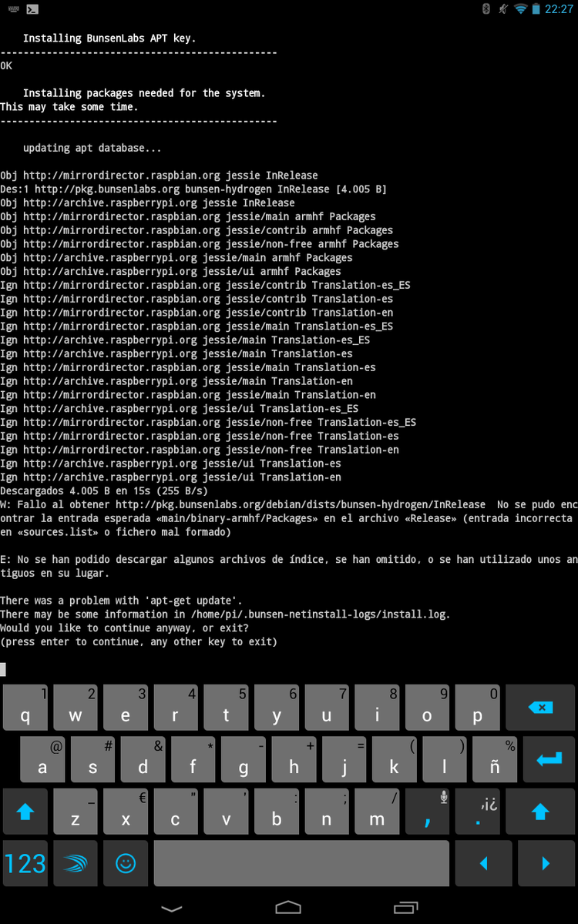Tap the h key
The image size is (578, 924).
[294, 759]
